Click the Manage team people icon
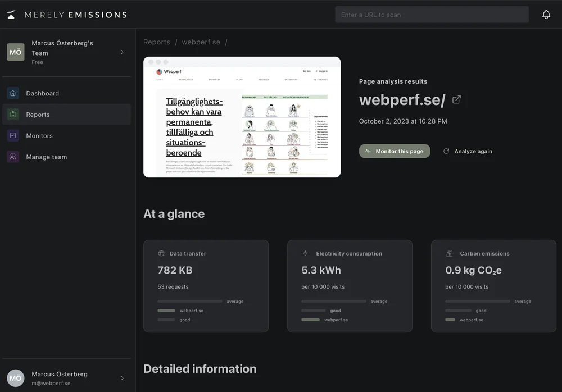Image resolution: width=562 pixels, height=392 pixels. pos(12,157)
